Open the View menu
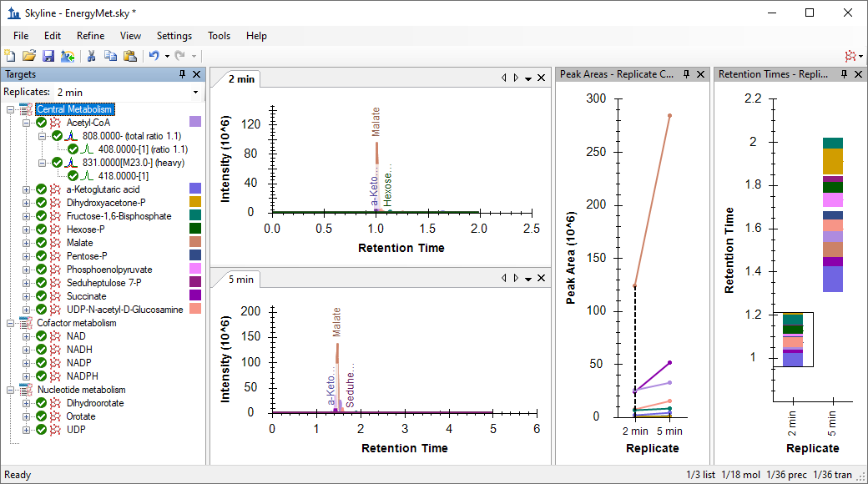Screen dimensions: 868x484 [131, 36]
